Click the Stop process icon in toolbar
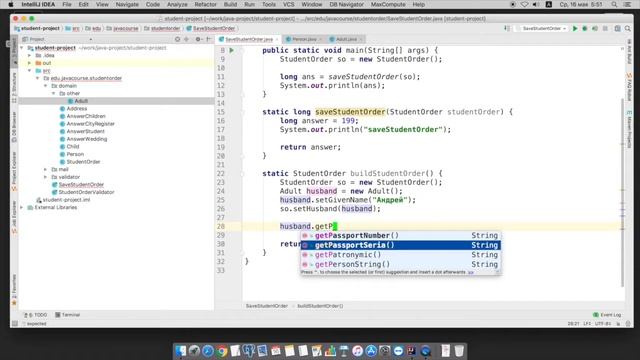The image size is (640, 360). pyautogui.click(x=605, y=29)
